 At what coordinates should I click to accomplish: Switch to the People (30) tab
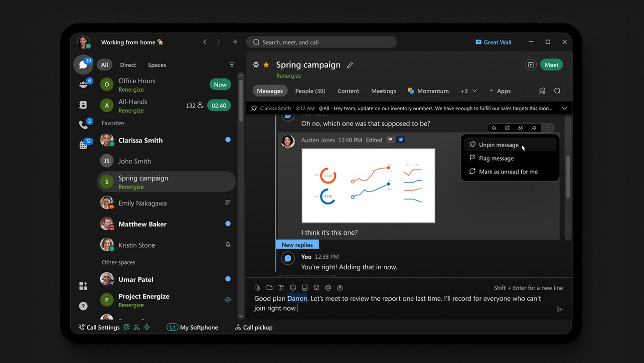coord(310,91)
